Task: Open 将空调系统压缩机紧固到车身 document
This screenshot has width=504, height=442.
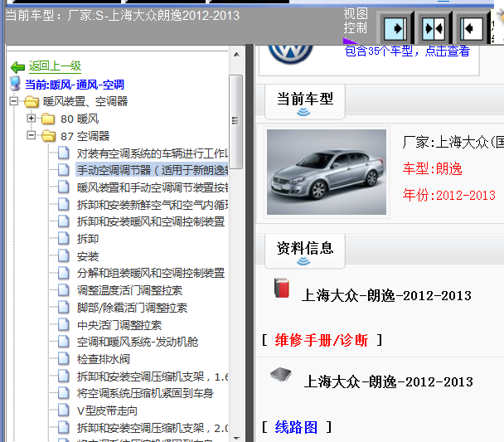Action: click(x=145, y=393)
